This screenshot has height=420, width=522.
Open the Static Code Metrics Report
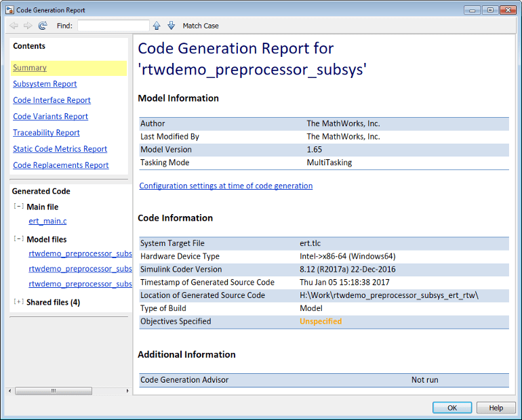pyautogui.click(x=60, y=149)
